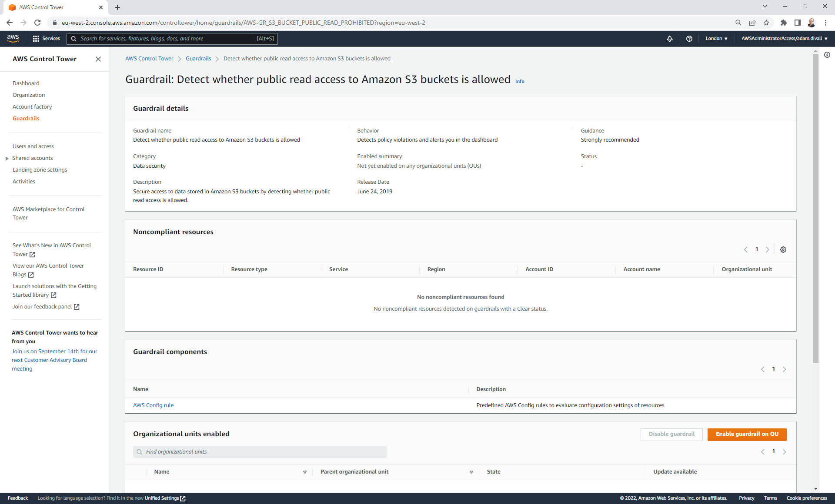The width and height of the screenshot is (835, 504).
Task: Open the Name column filter dropdown
Action: click(x=304, y=472)
